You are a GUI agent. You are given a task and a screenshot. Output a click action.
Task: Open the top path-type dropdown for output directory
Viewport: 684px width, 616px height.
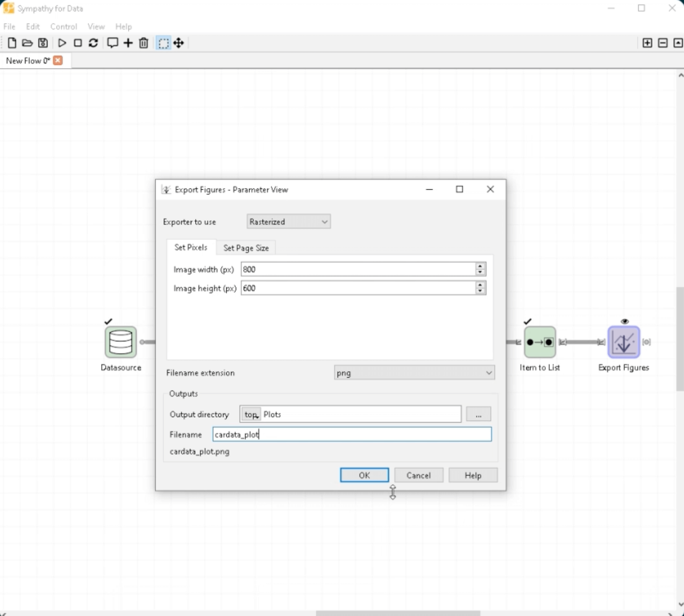251,414
